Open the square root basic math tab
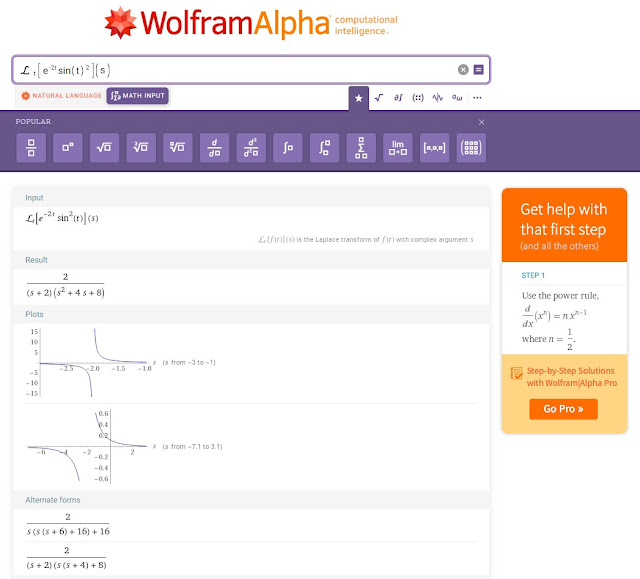The image size is (640, 579). [379, 98]
